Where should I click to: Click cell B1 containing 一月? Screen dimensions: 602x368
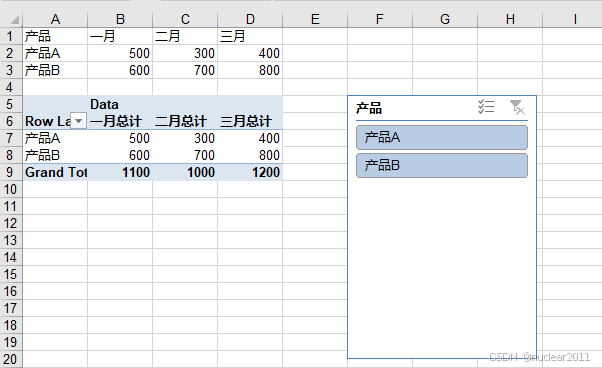tap(120, 36)
